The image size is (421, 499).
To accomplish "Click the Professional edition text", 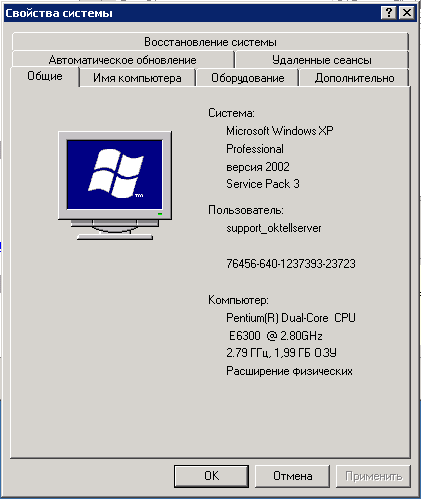I will [x=255, y=149].
